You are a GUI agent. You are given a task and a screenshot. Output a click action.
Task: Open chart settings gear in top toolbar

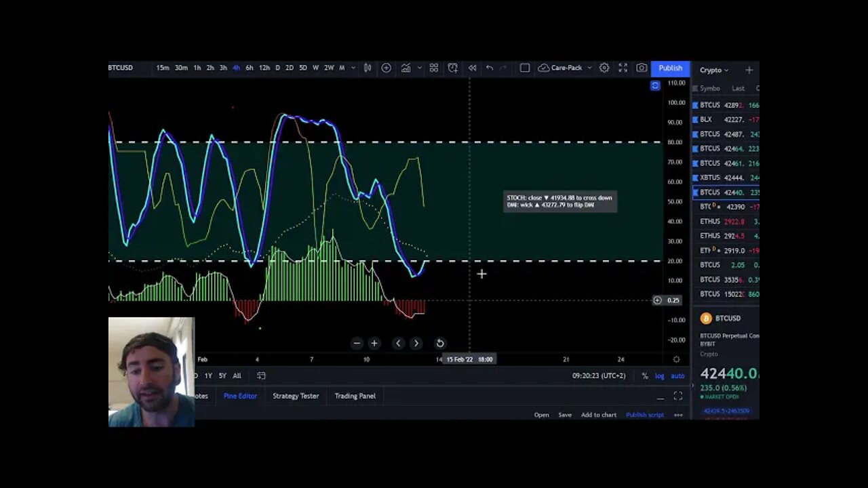click(x=604, y=68)
